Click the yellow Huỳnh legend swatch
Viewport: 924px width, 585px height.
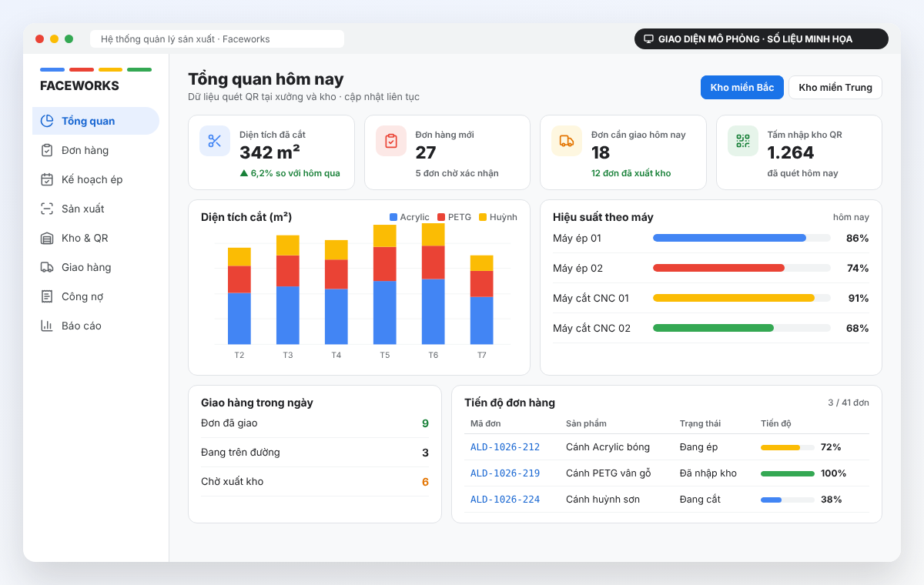(483, 217)
